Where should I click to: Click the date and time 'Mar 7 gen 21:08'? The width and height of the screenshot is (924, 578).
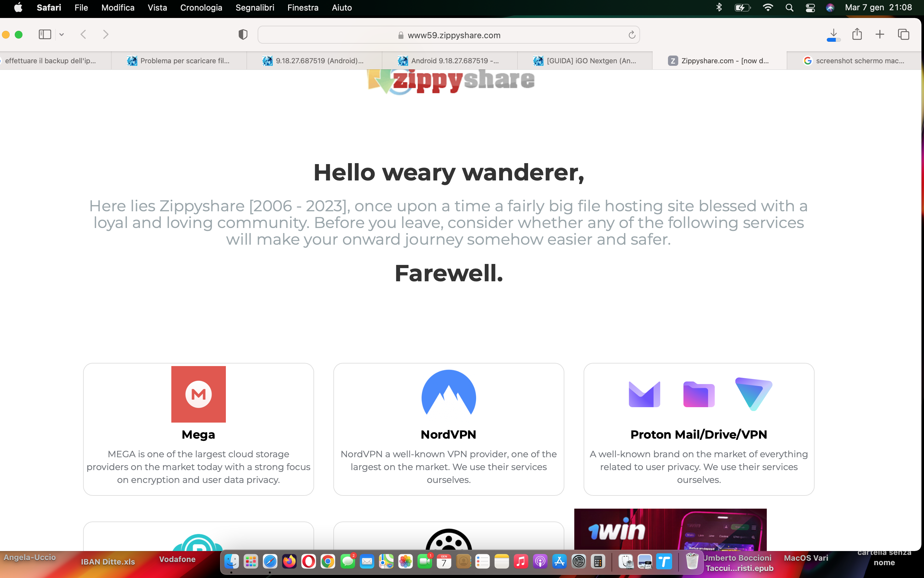click(878, 8)
